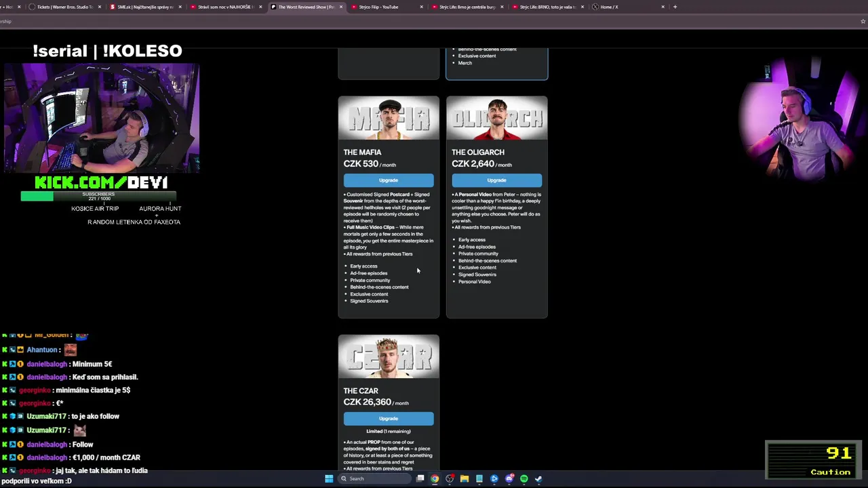
Task: Click the taskbar Search box
Action: pyautogui.click(x=375, y=479)
